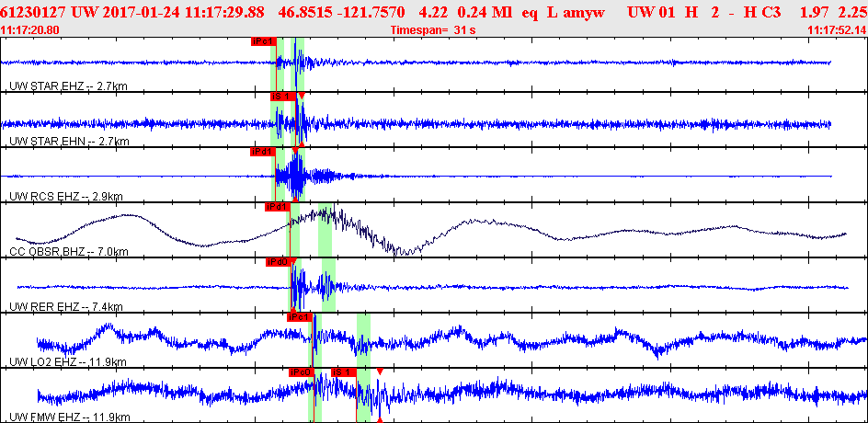Click the magnitude value 0.24 Ml
This screenshot has width=868, height=423.
pyautogui.click(x=486, y=12)
